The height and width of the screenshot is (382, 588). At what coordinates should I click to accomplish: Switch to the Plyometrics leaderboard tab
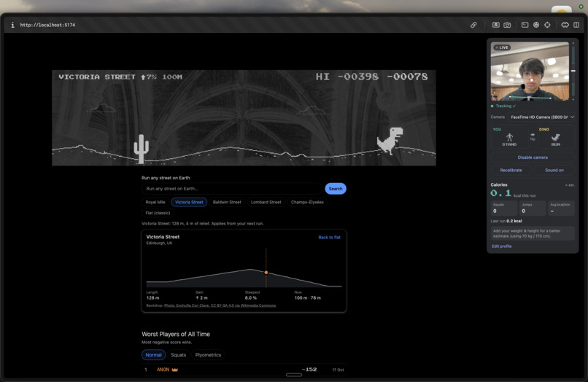[208, 354]
